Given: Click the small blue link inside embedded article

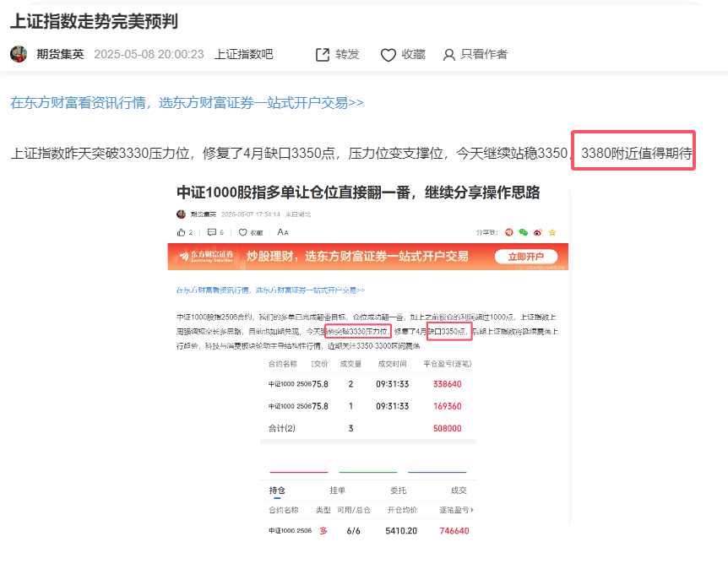Looking at the screenshot, I should pyautogui.click(x=271, y=290).
